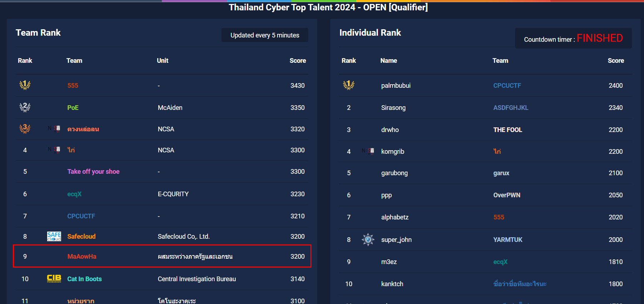
Task: Open THE FOOL team link
Action: 508,130
